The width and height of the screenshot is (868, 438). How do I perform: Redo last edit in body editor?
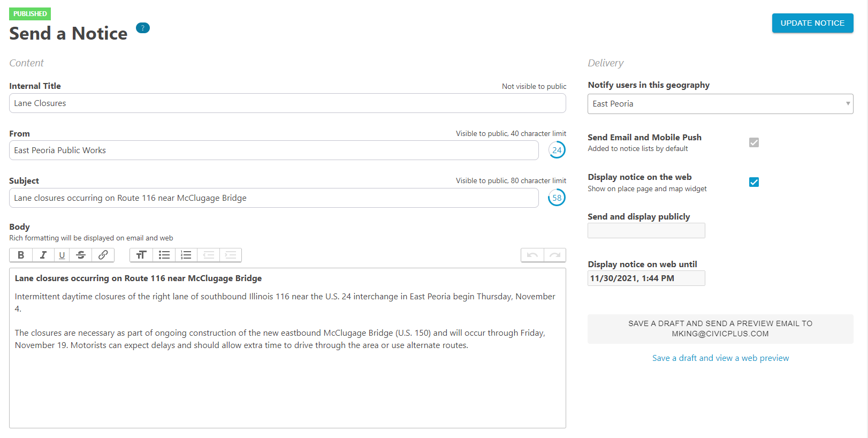[555, 255]
